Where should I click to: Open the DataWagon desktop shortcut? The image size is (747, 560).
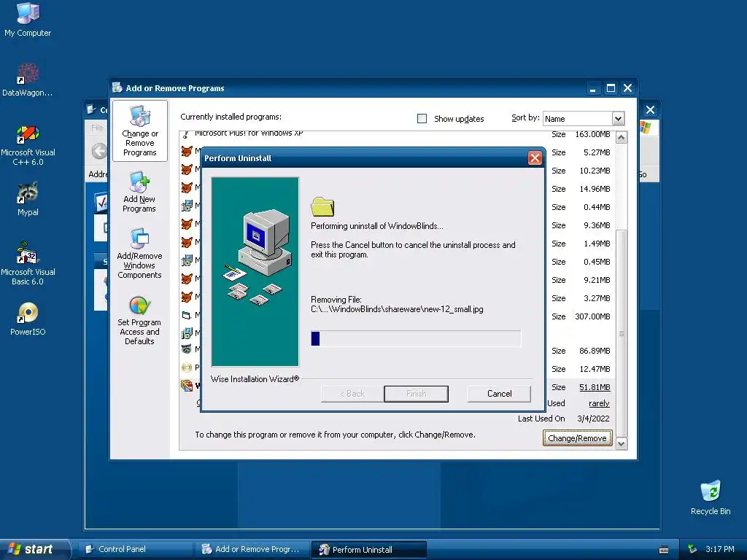pos(28,80)
